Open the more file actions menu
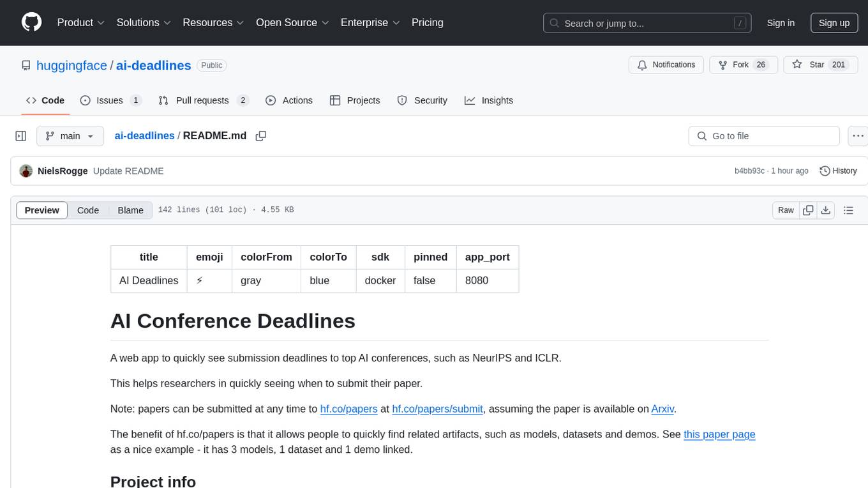The width and height of the screenshot is (868, 488). click(x=858, y=136)
